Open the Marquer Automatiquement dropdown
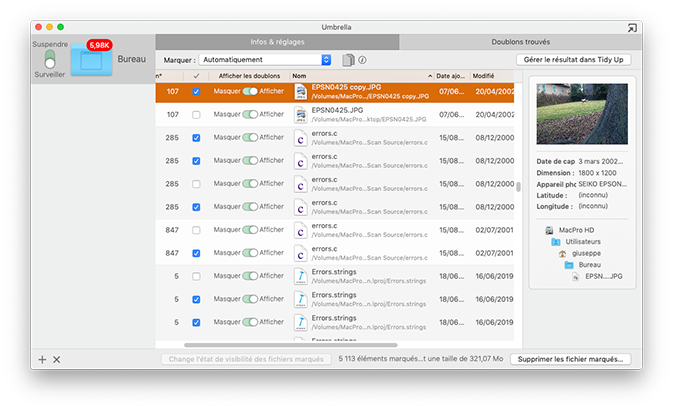 point(265,60)
